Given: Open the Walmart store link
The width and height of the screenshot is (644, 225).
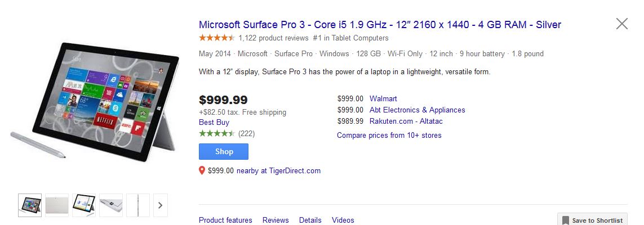Looking at the screenshot, I should [383, 99].
